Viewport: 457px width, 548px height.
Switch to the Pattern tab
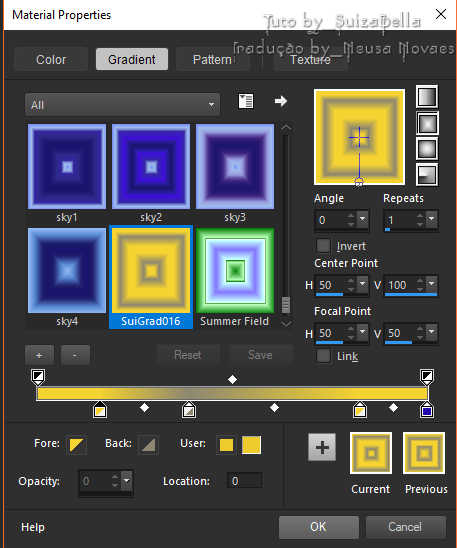coord(212,59)
